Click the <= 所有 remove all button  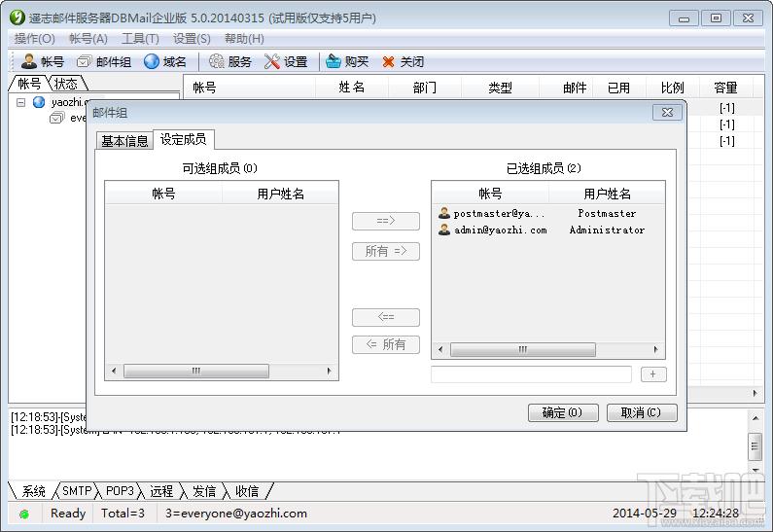385,344
